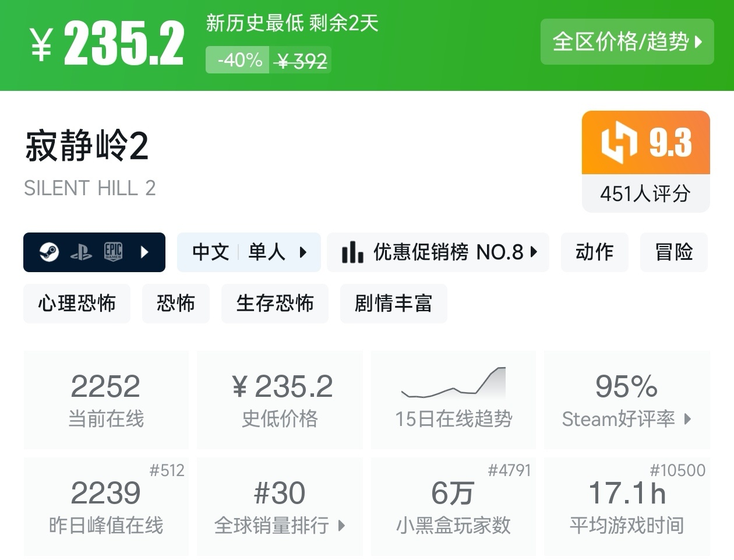Toggle the 心理恐怖 tag
This screenshot has height=560, width=734.
tap(76, 303)
